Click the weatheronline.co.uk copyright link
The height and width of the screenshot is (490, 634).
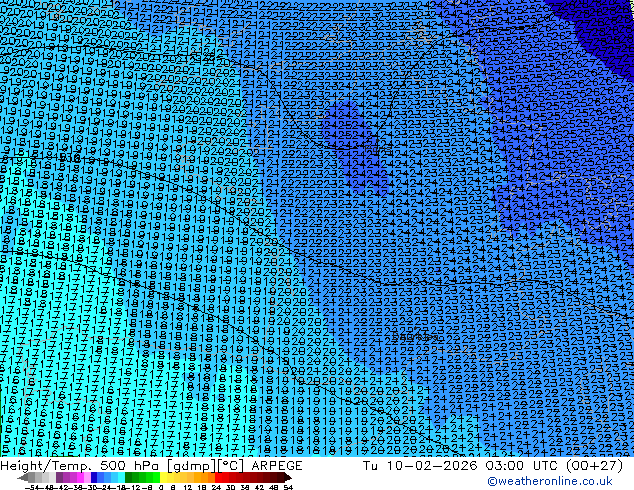tap(550, 481)
